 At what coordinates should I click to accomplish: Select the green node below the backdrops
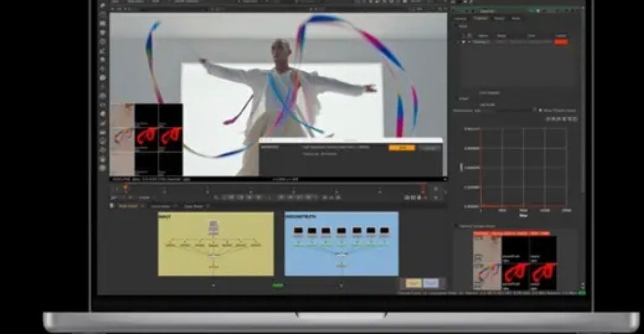pyautogui.click(x=278, y=286)
